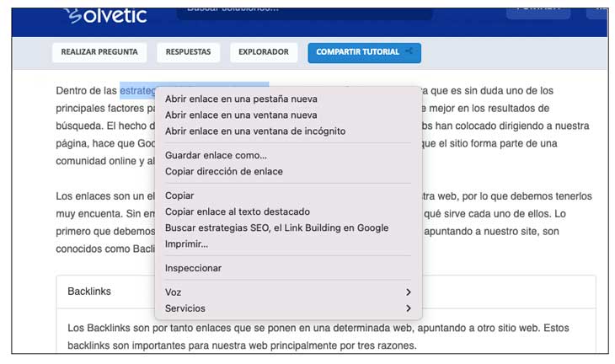Viewport: 615px width, 364px height.
Task: Expand the Servicios submenu
Action: (x=288, y=308)
